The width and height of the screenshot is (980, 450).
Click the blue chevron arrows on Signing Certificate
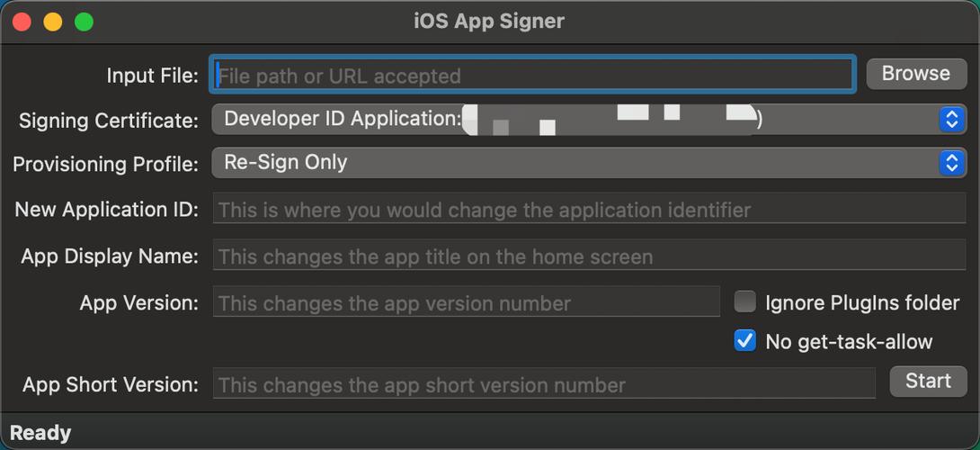[951, 119]
